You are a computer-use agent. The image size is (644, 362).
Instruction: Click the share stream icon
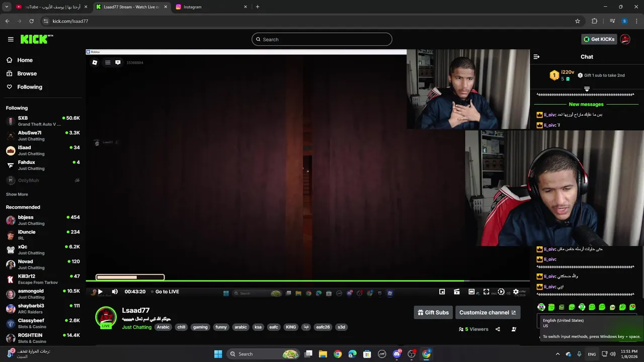click(x=498, y=329)
